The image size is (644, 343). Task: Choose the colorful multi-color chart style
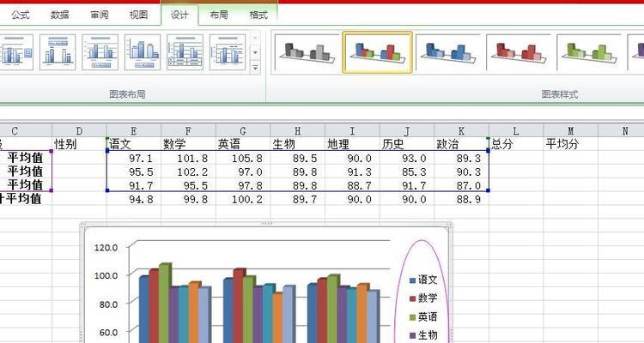(x=377, y=52)
